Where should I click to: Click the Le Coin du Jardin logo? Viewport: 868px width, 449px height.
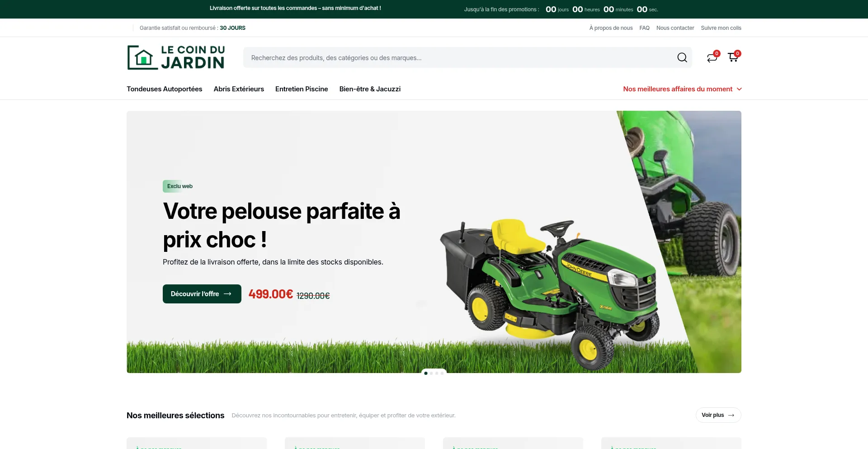[x=176, y=57]
